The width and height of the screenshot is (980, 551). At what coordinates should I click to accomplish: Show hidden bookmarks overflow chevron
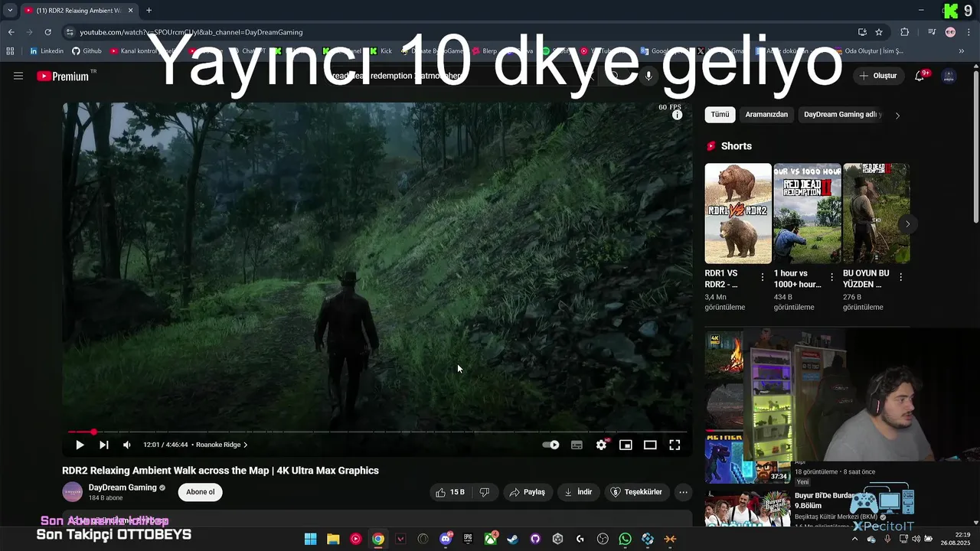pos(962,51)
